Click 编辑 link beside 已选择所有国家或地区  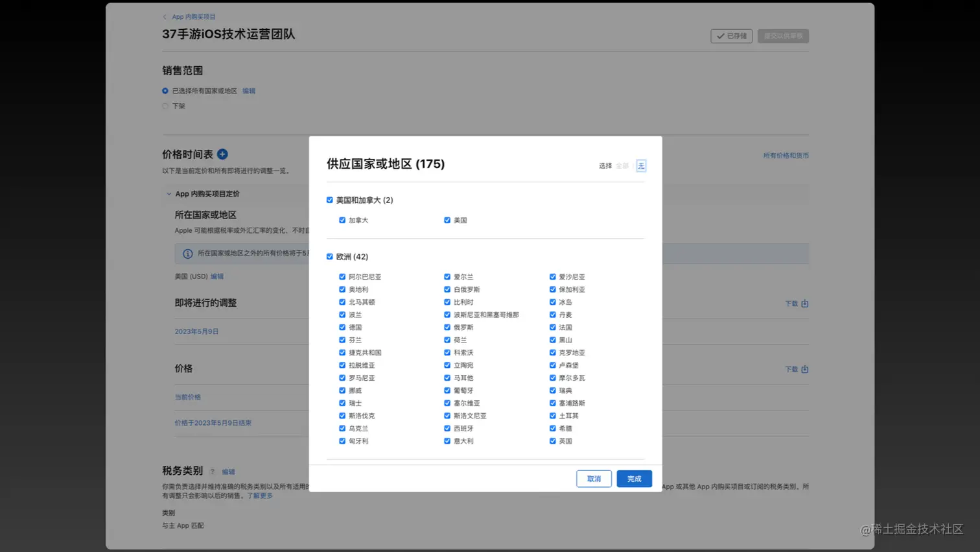coord(249,91)
